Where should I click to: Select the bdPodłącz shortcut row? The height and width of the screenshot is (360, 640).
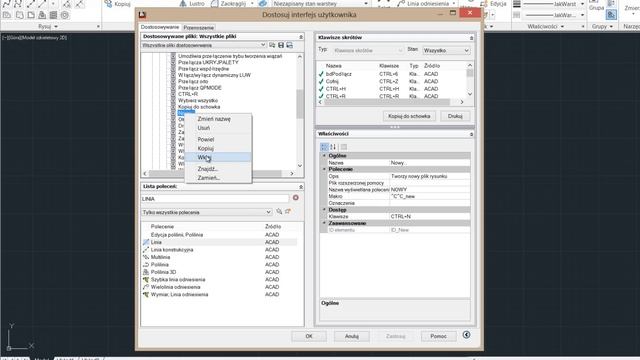click(x=391, y=74)
